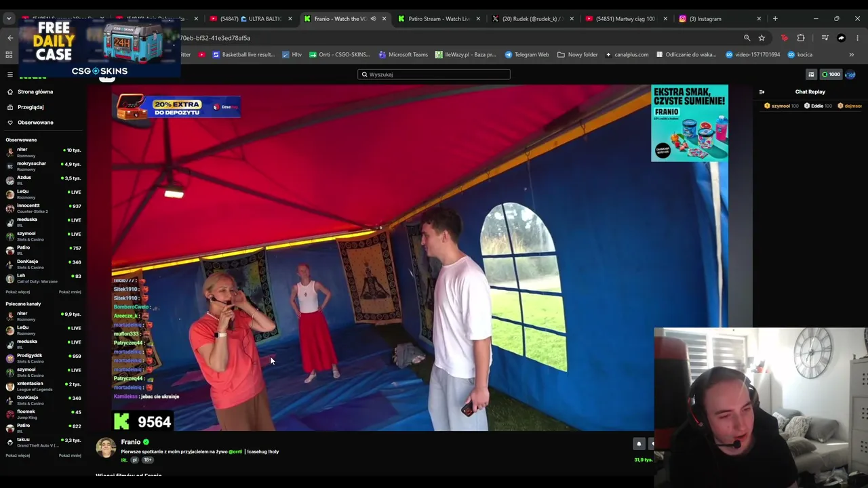Expand Obserwowane list with Pokaż więcej

[x=18, y=292]
